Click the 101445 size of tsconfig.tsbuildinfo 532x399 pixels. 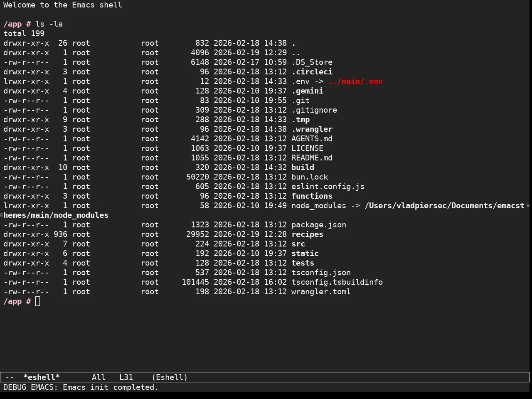coord(195,282)
